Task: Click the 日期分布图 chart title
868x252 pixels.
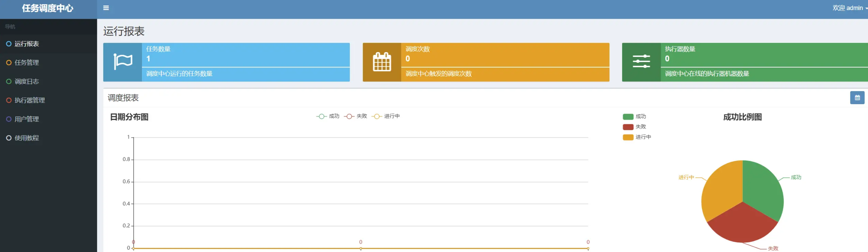Action: coord(129,117)
